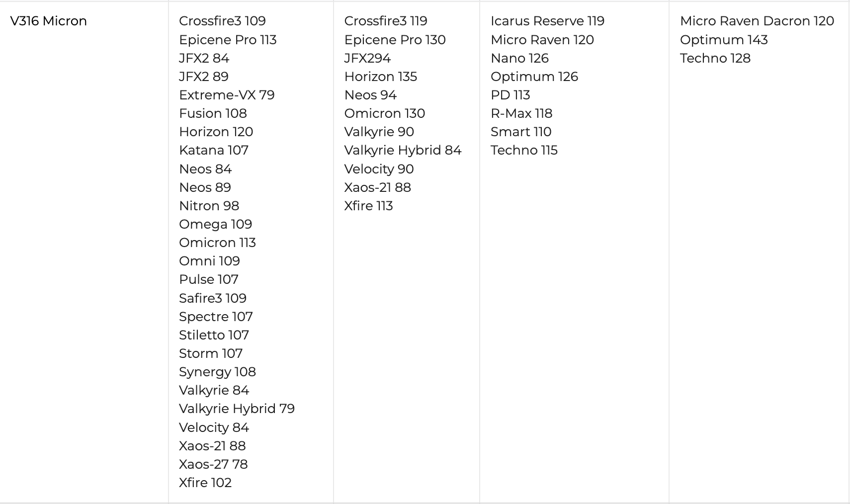Screen dimensions: 850x504
Task: Click the Katana 107 entry
Action: 214,150
